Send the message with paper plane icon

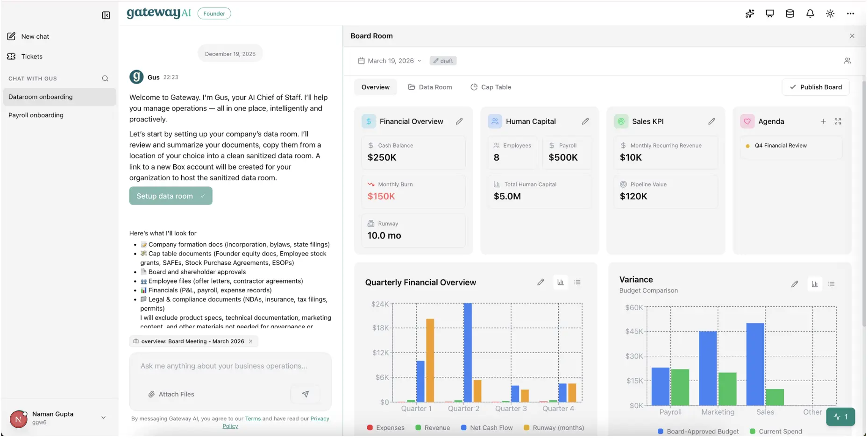(305, 395)
